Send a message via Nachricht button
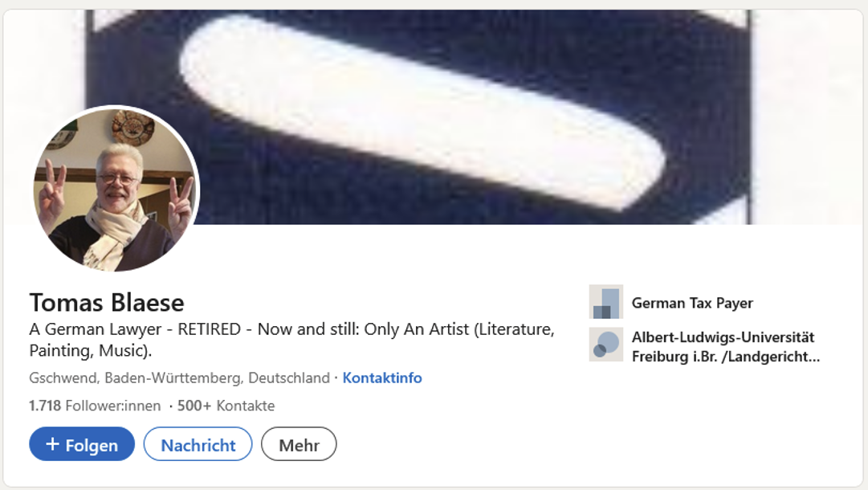Image resolution: width=868 pixels, height=490 pixels. (198, 444)
